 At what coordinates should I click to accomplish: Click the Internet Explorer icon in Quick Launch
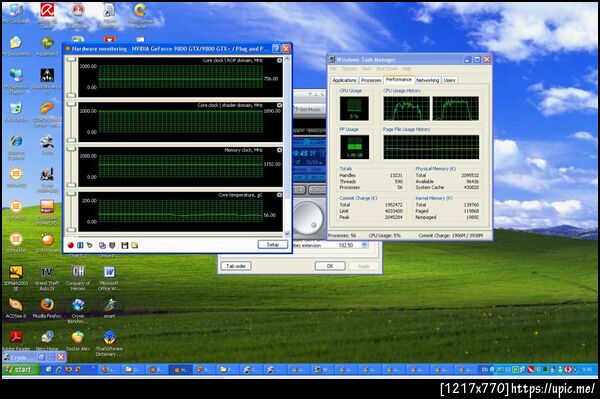click(59, 370)
